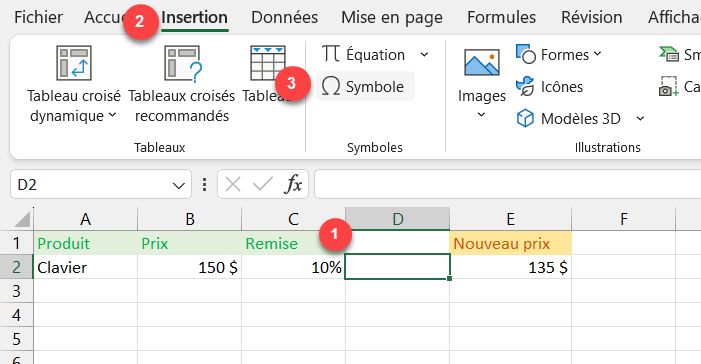Image resolution: width=701 pixels, height=364 pixels.
Task: Open the Données tab
Action: 284,17
